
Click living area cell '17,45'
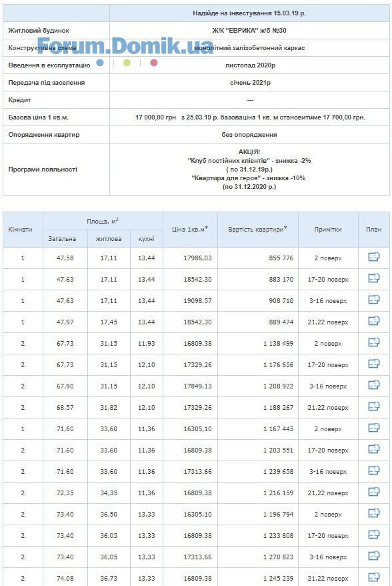(x=109, y=322)
